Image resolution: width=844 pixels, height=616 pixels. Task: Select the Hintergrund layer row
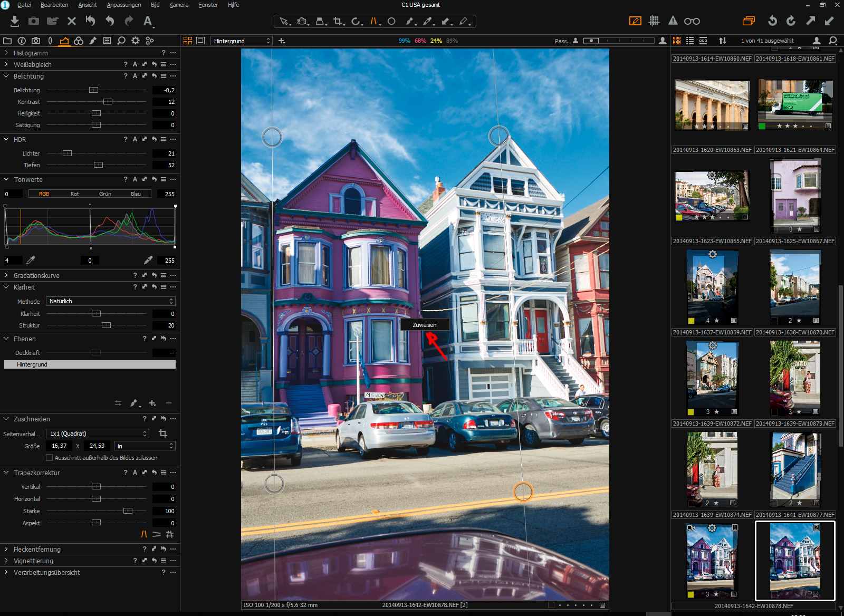(x=90, y=364)
